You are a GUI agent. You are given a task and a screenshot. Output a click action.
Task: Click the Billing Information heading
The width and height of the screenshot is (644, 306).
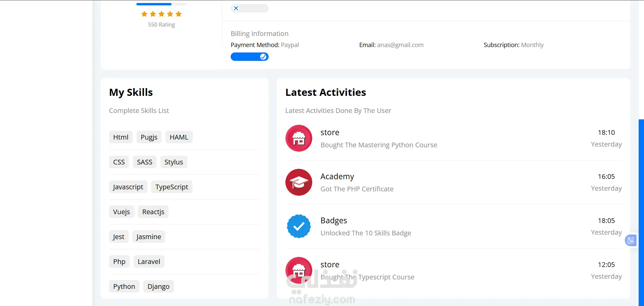(x=260, y=34)
